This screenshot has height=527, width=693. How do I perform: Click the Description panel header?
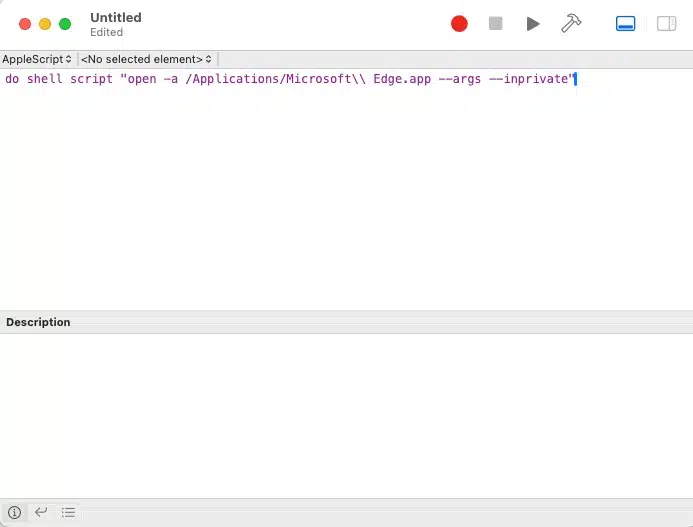(x=346, y=322)
